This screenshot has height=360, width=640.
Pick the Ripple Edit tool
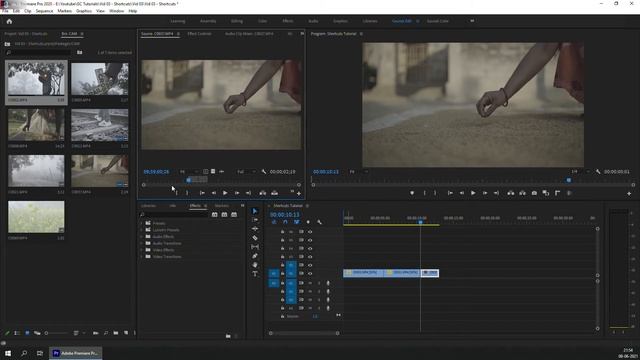pos(255,229)
